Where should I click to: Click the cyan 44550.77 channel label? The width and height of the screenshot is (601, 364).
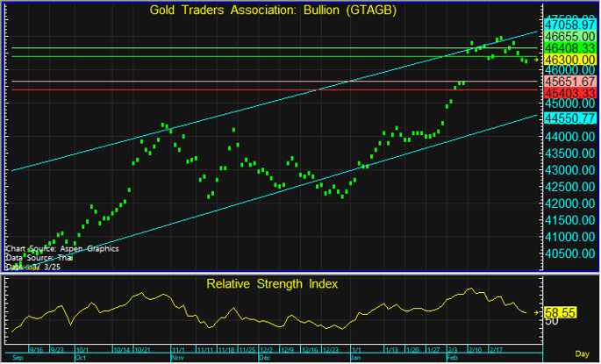tap(569, 116)
